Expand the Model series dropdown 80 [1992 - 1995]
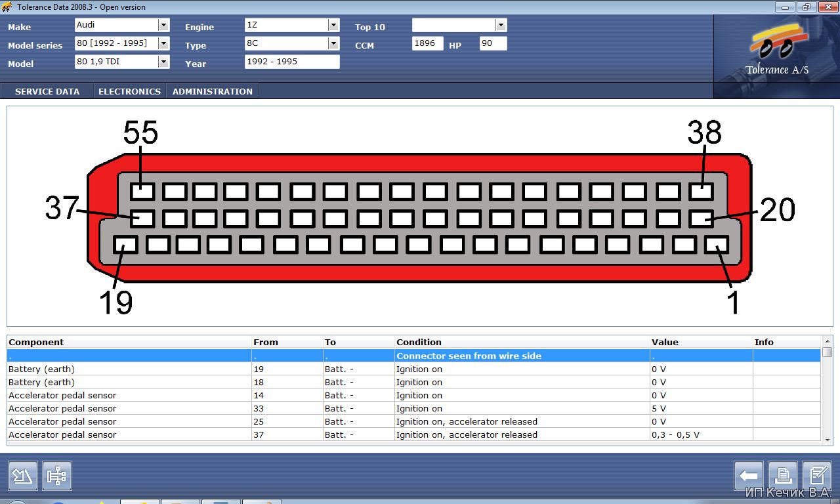 (x=163, y=43)
